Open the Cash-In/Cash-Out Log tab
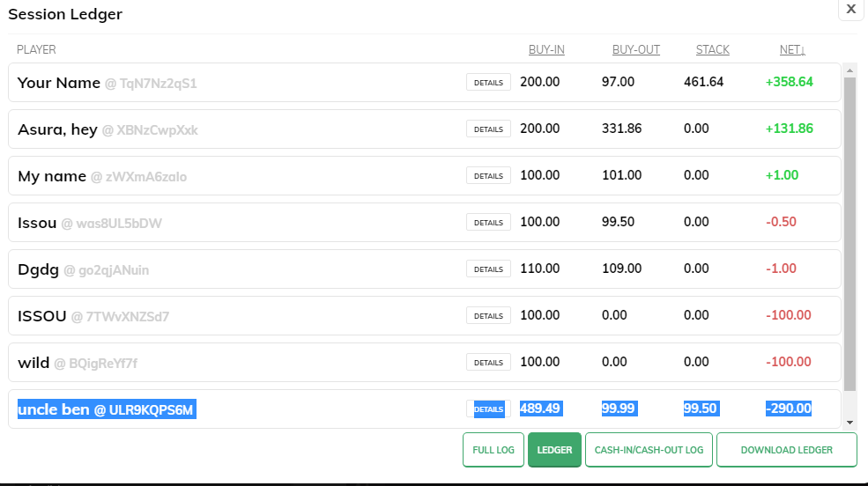This screenshot has width=868, height=486. click(x=649, y=450)
